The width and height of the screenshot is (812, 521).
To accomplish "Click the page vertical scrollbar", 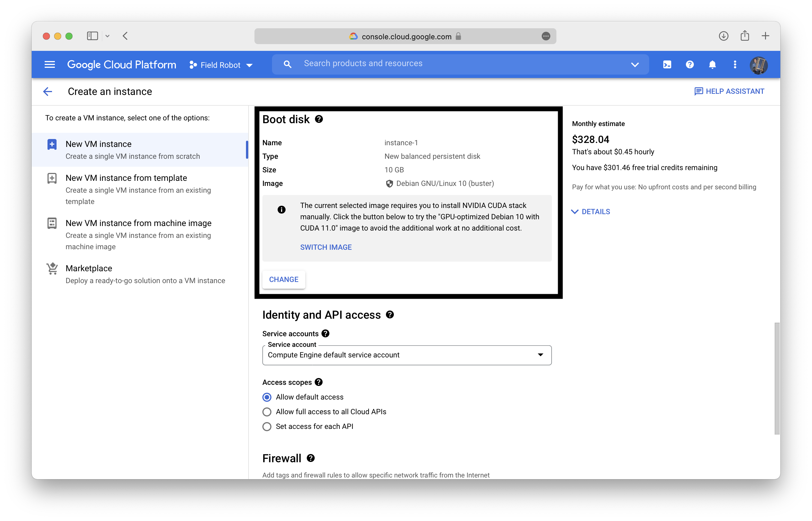I will (777, 378).
